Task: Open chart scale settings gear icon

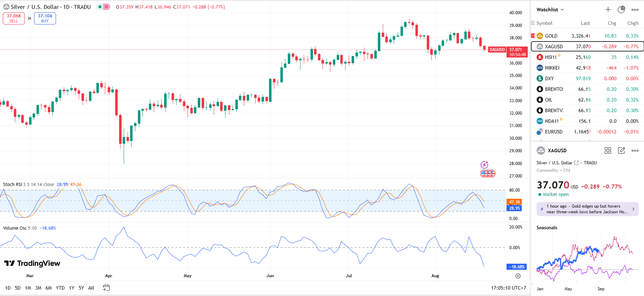Action: pos(518,276)
